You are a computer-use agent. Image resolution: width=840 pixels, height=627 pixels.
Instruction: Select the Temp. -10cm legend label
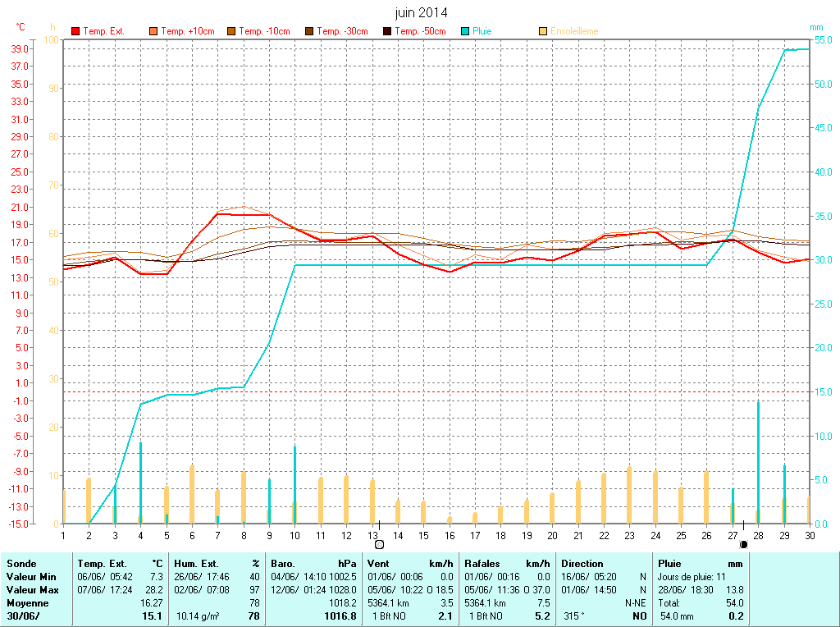point(264,31)
